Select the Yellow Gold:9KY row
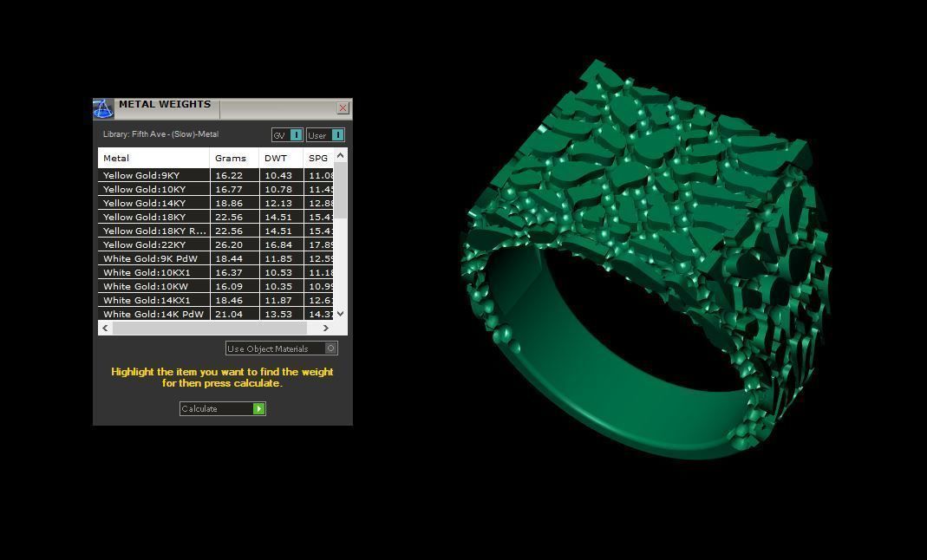927x560 pixels. pos(216,175)
